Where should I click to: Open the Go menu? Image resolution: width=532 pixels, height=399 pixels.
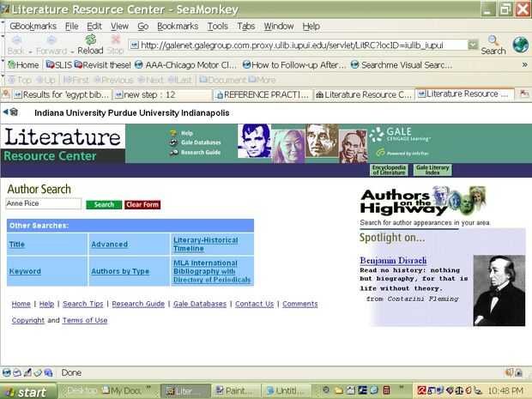pos(142,26)
